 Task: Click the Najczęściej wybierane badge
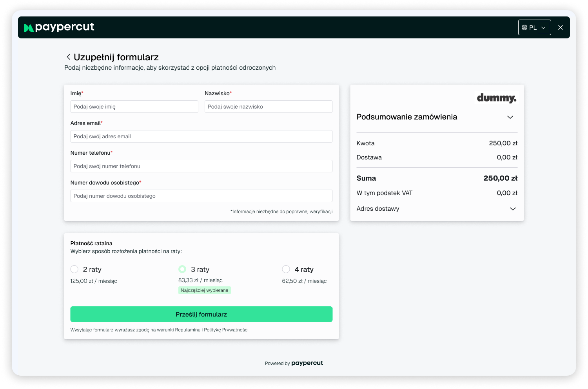[x=205, y=290]
